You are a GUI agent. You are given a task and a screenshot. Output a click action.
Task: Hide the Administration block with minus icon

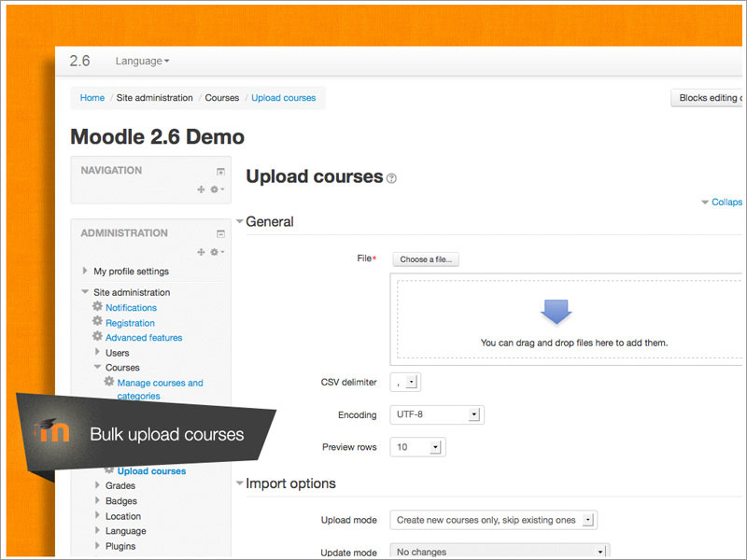[x=220, y=234]
